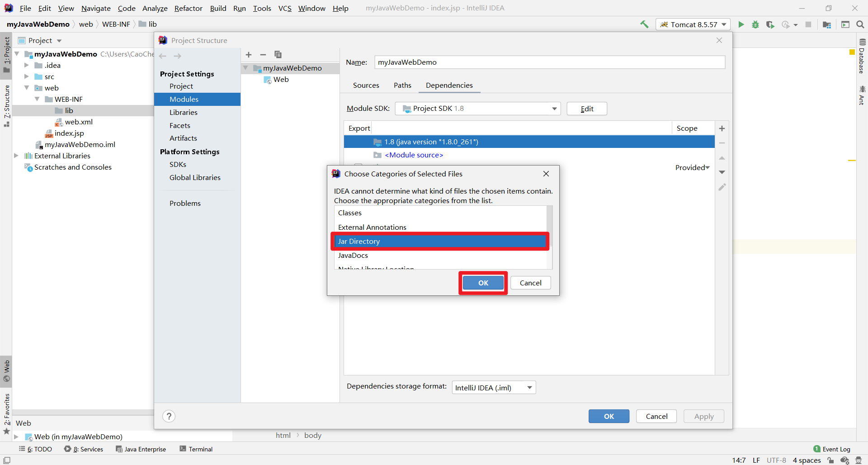Click Edit next to Module SDK

tap(587, 109)
